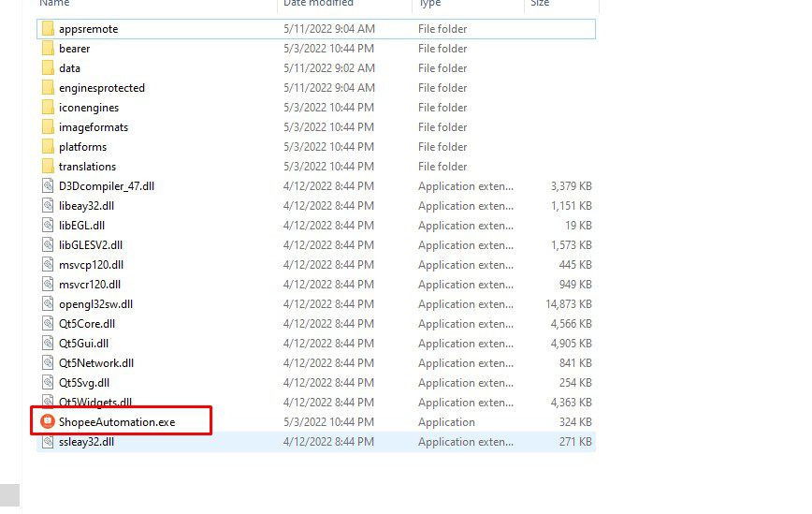Click the platforms folder icon
This screenshot has height=514, width=812.
coord(48,147)
